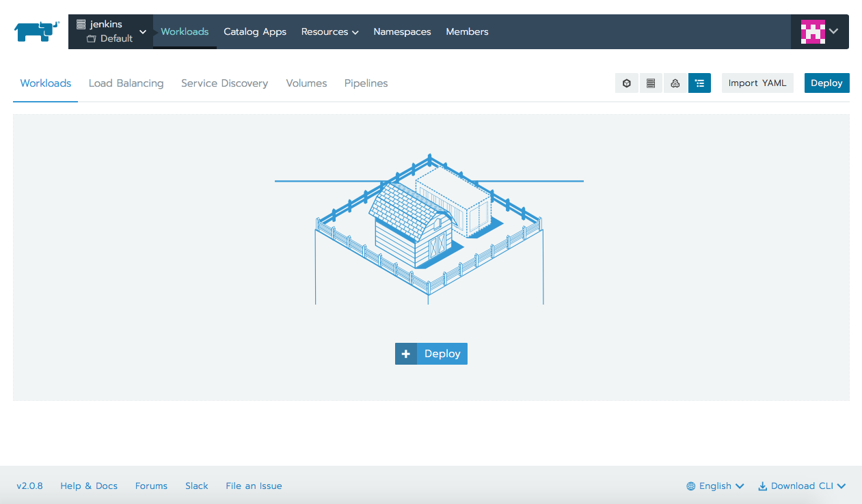This screenshot has width=862, height=504.
Task: Switch to the Service Discovery tab
Action: (224, 83)
